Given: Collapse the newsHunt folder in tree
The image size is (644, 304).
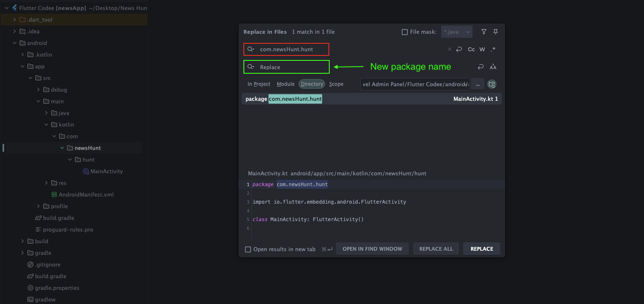Looking at the screenshot, I should click(62, 148).
